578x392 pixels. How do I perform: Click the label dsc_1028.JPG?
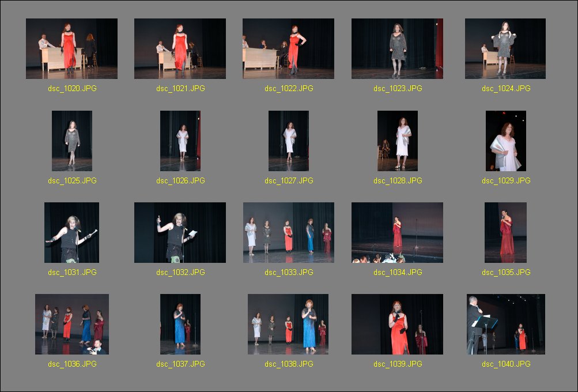click(x=398, y=180)
